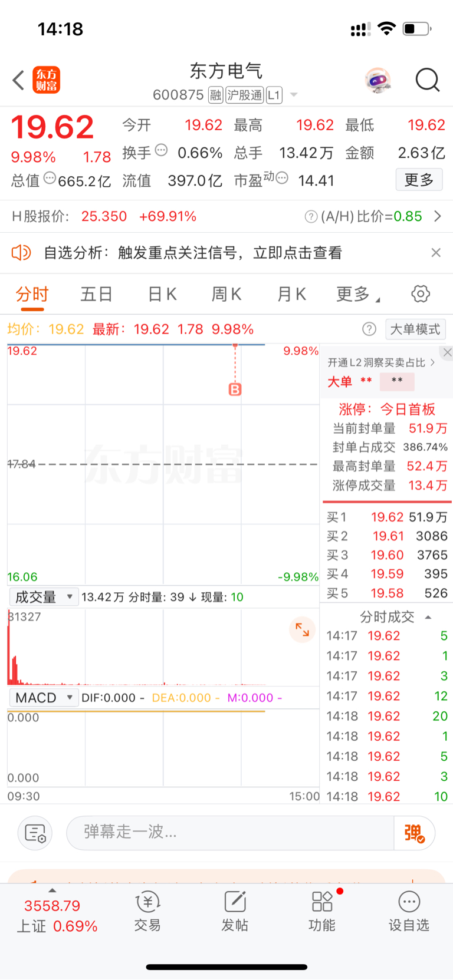Open info bubble next to 换手

coord(161,150)
